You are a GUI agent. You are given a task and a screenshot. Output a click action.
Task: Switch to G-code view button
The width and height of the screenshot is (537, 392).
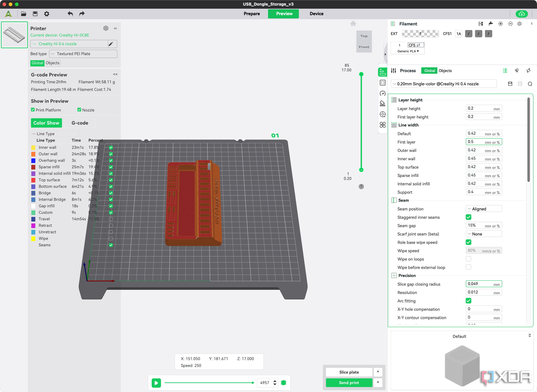pos(80,123)
